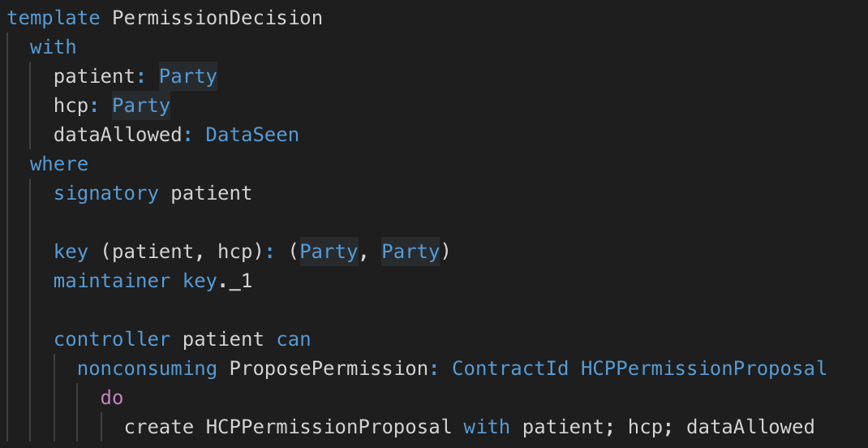The height and width of the screenshot is (448, 868).
Task: Click the nonconsuming keyword
Action: (148, 368)
